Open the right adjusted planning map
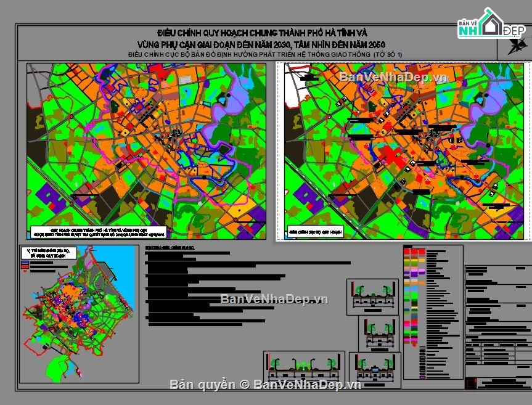Screen dimensions: 532x405 pos(404,151)
